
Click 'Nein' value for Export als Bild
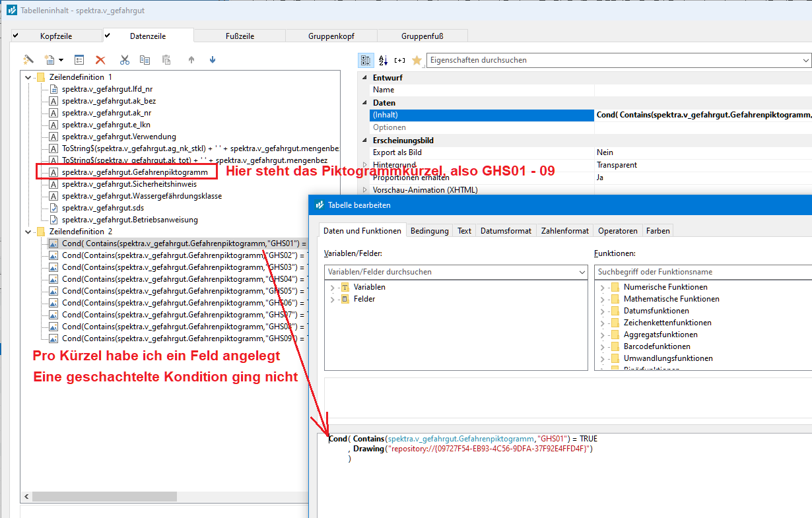point(605,152)
